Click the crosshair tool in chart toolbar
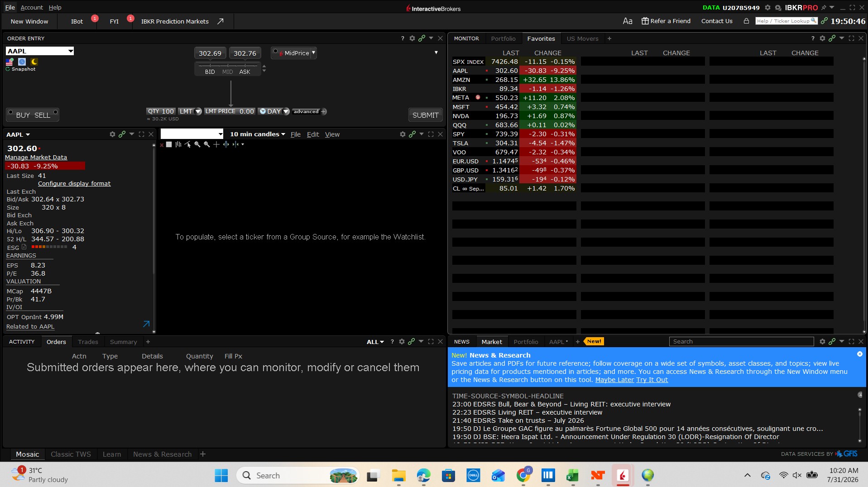Screen dimensions: 868x487 coord(216,144)
